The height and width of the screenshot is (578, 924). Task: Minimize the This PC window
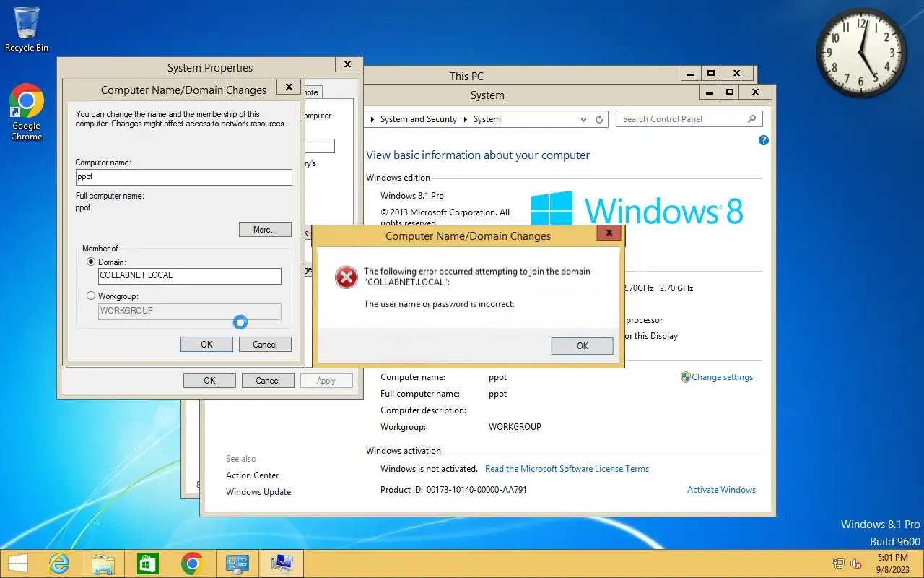(691, 73)
